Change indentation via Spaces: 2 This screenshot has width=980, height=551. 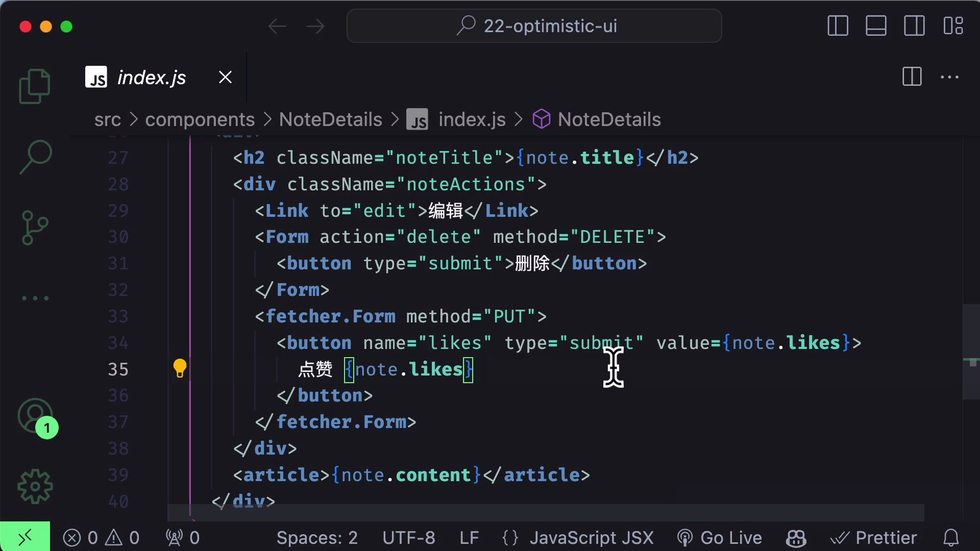click(x=316, y=537)
